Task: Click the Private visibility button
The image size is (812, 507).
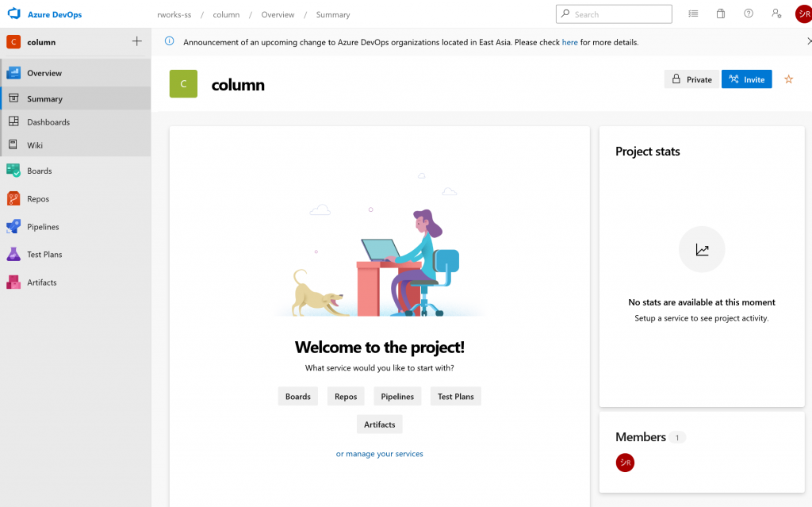Action: tap(691, 79)
